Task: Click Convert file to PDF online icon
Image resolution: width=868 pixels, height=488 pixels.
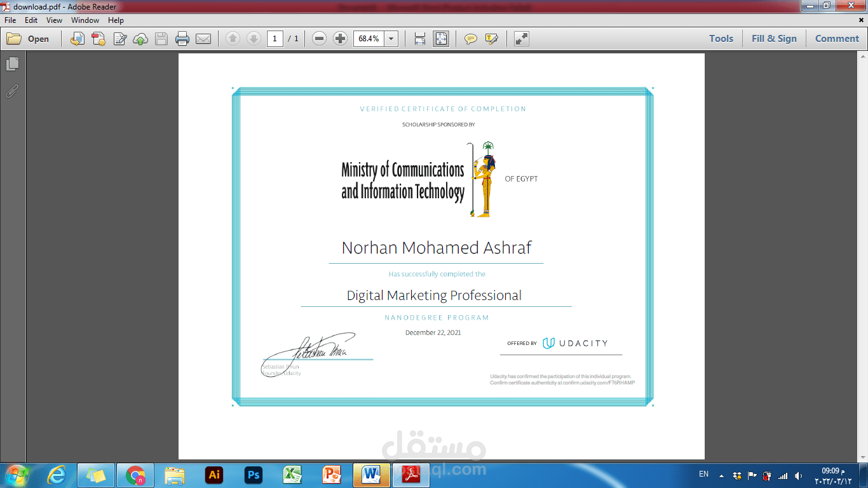Action: pos(78,39)
